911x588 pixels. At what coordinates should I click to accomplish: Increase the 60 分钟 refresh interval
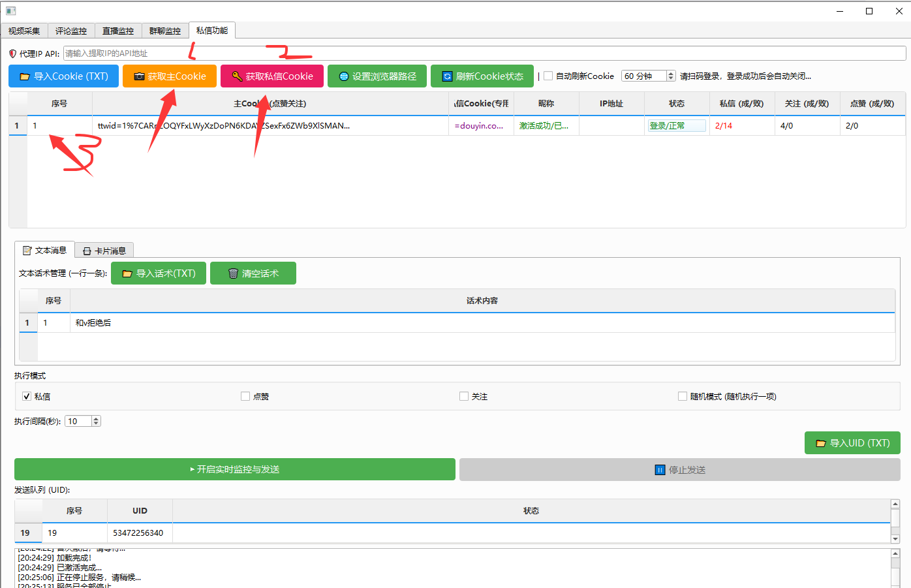[671, 73]
